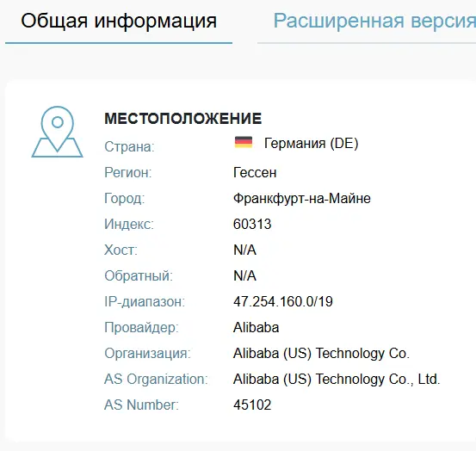Screen dimensions: 476x451
Task: Click the German flag icon
Action: click(x=244, y=142)
